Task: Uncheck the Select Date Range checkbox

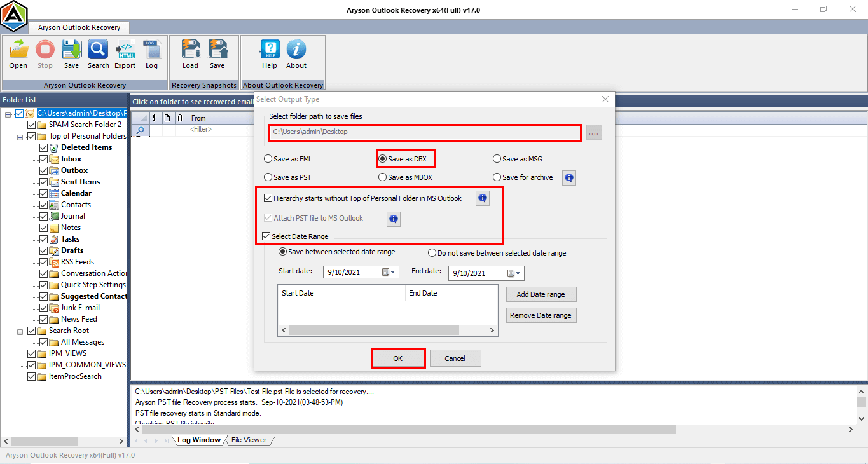Action: point(266,236)
